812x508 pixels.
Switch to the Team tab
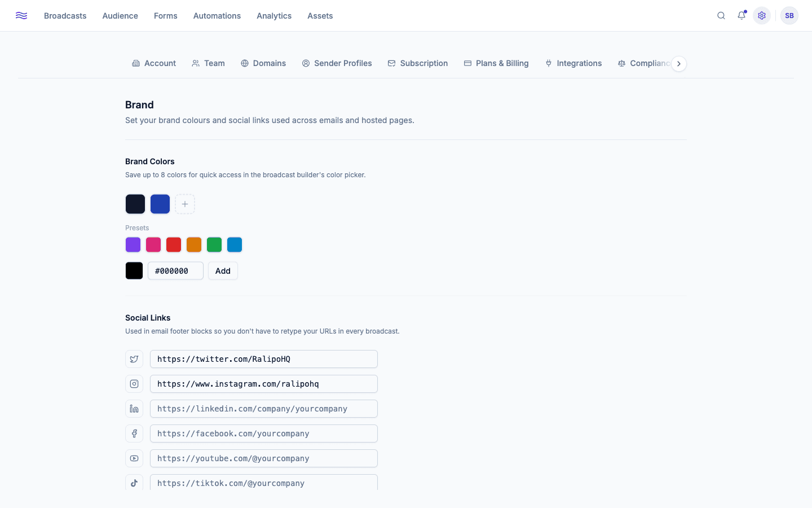point(208,63)
